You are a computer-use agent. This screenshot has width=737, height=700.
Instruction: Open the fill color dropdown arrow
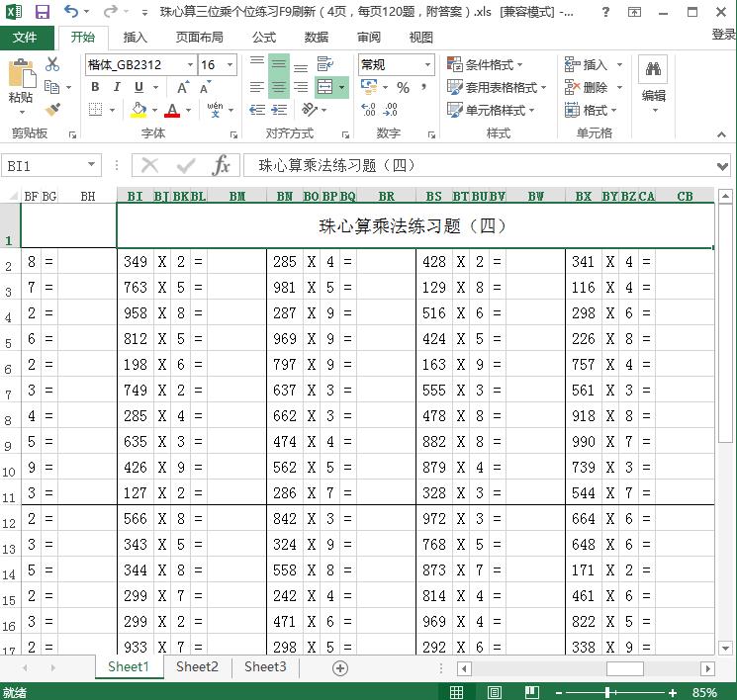click(154, 111)
